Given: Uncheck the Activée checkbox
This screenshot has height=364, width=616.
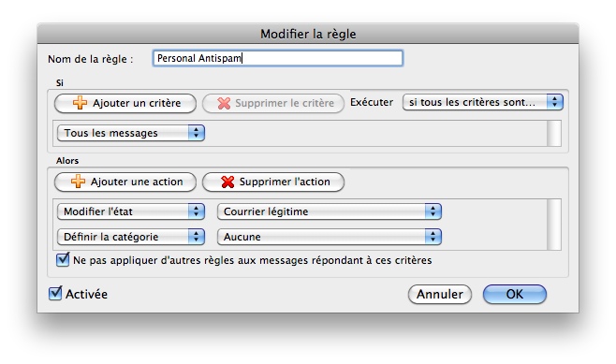Looking at the screenshot, I should click(x=55, y=293).
